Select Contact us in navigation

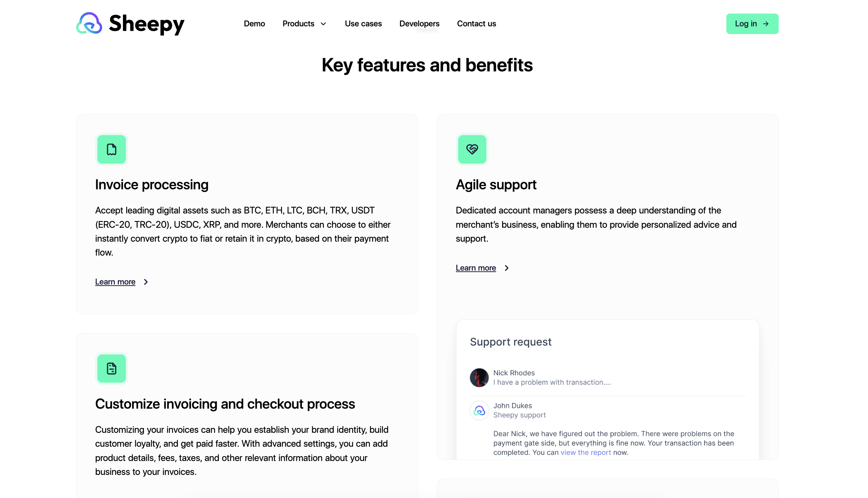pos(476,24)
